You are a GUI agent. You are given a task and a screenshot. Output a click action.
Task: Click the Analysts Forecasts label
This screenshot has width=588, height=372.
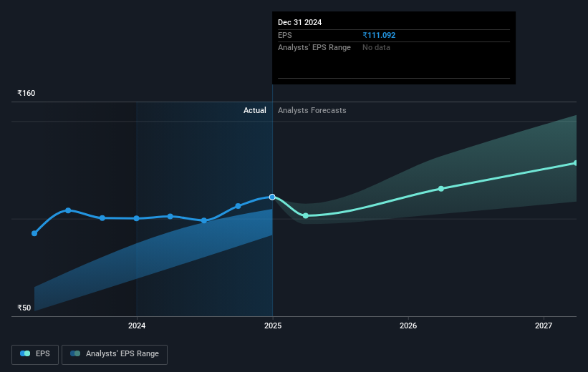coord(312,110)
